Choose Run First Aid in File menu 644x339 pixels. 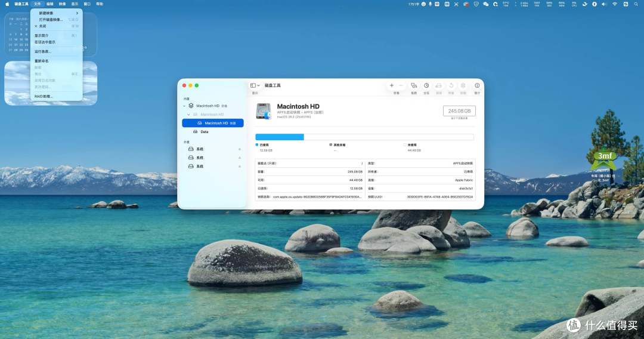click(x=56, y=52)
